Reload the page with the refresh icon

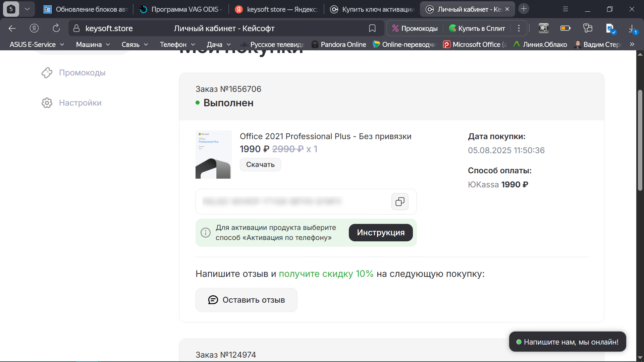pos(56,28)
